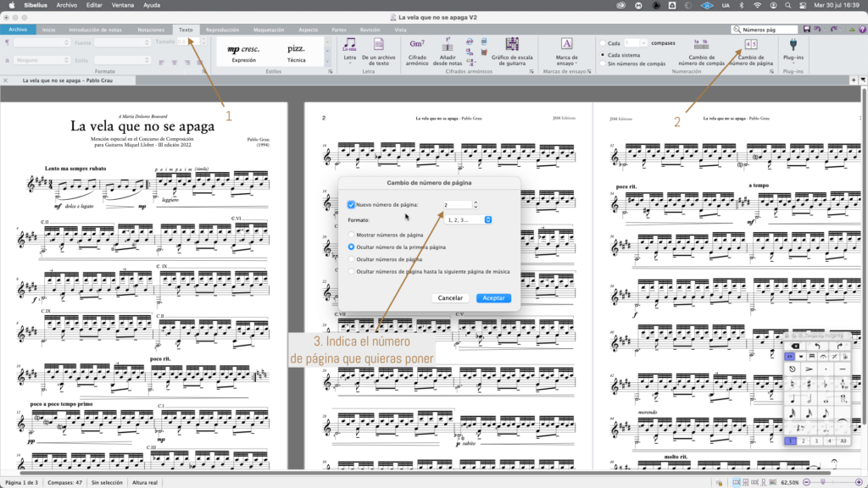This screenshot has height=488, width=868.
Task: Select Sin números de compás radio button
Action: (603, 64)
